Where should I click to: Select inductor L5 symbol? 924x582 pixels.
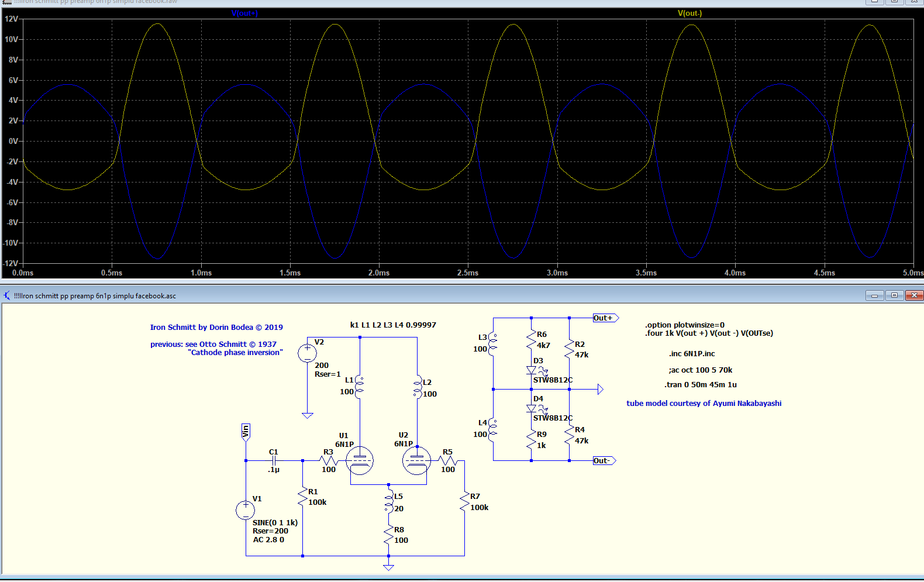389,502
